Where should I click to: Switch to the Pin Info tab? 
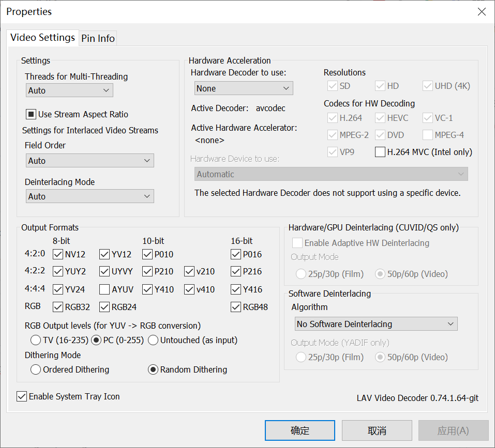tap(98, 38)
